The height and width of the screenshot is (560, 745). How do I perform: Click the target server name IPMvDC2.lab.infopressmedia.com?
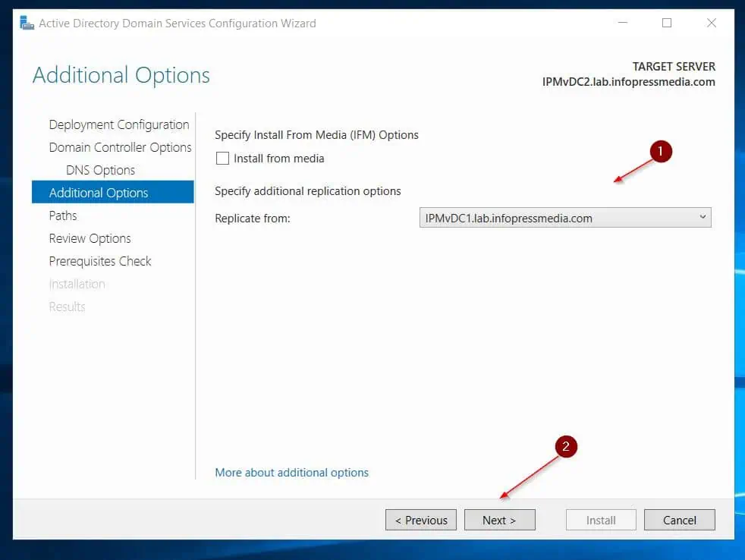tap(629, 82)
